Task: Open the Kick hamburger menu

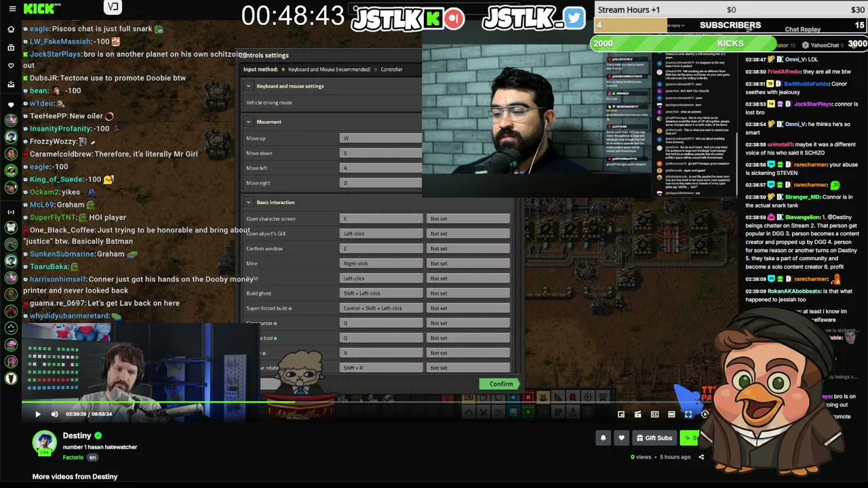Action: tap(11, 9)
